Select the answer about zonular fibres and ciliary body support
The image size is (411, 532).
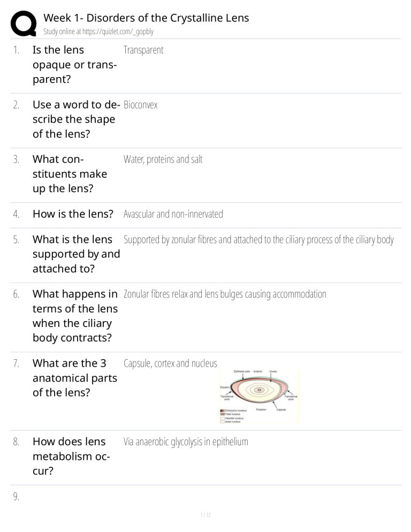[x=258, y=239]
